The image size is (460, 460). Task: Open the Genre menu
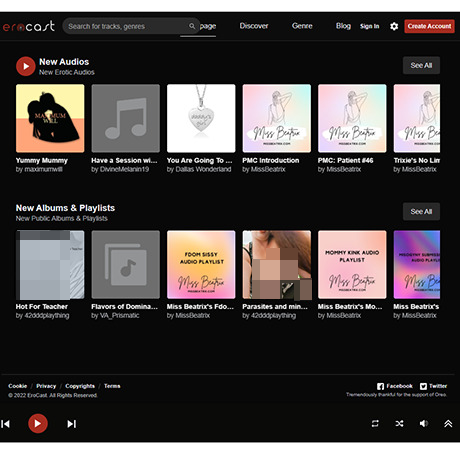302,26
